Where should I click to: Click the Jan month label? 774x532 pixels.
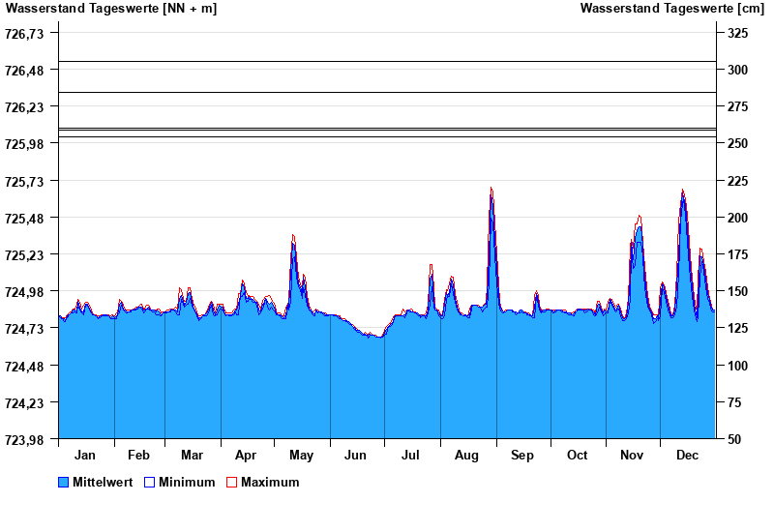click(85, 456)
